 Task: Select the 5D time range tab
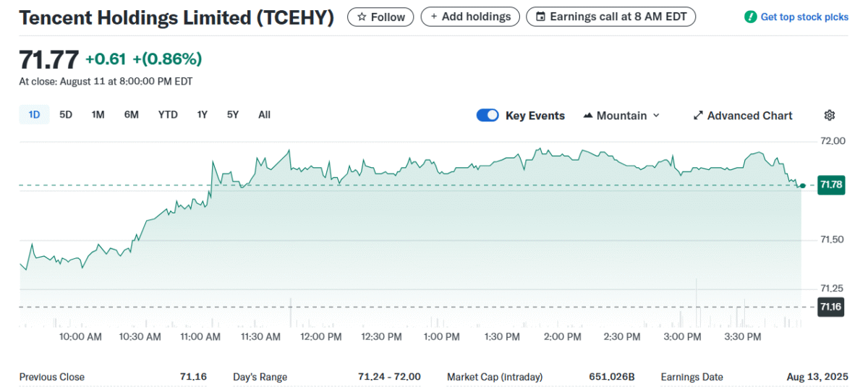click(x=66, y=114)
